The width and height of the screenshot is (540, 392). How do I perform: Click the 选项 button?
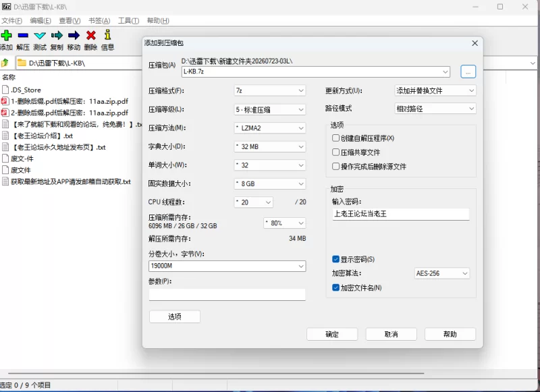click(175, 316)
